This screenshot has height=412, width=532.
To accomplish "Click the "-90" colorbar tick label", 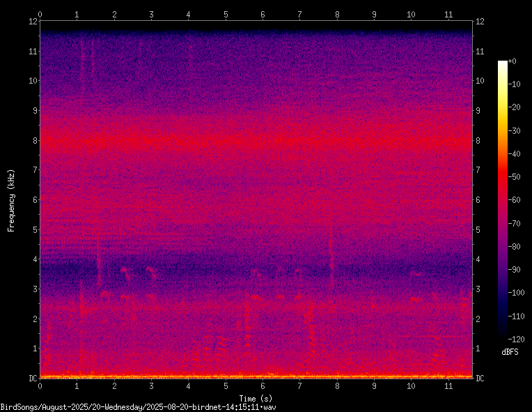I will pyautogui.click(x=515, y=270).
